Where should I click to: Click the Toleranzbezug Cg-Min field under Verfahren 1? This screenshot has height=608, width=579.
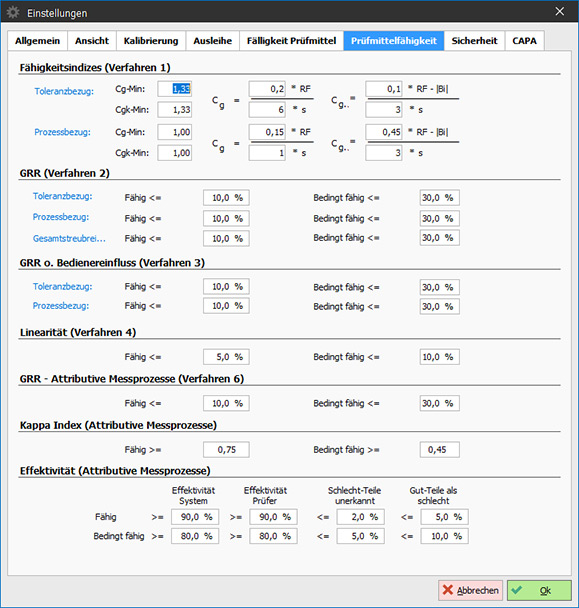pos(175,89)
